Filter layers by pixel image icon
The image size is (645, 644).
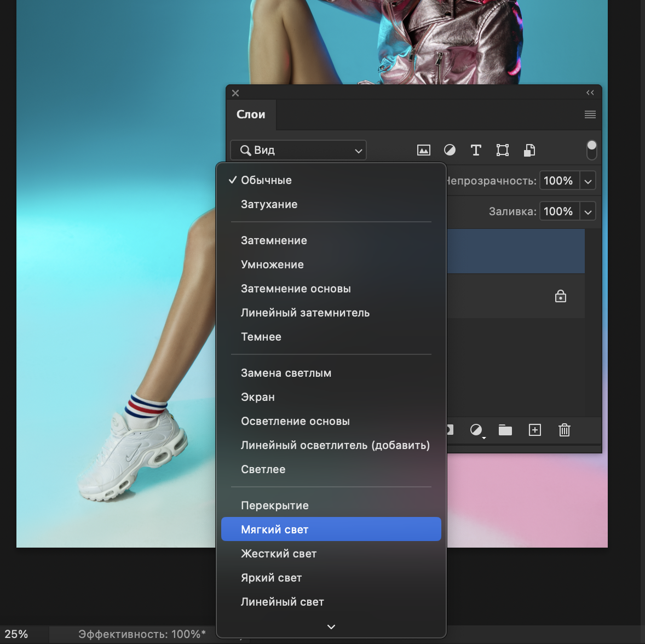coord(423,150)
